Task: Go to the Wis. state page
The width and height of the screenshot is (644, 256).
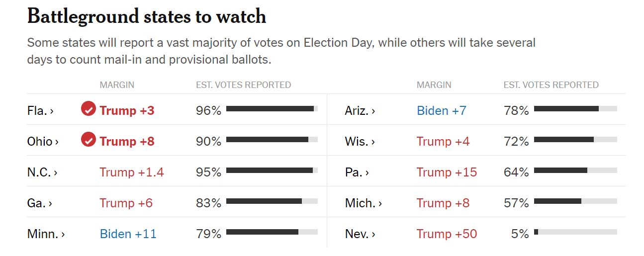Action: click(x=360, y=142)
